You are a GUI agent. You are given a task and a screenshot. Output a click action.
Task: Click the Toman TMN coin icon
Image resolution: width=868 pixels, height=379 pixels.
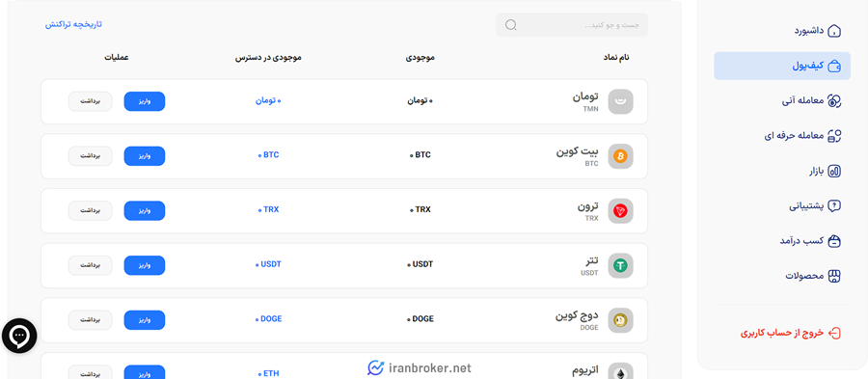620,102
